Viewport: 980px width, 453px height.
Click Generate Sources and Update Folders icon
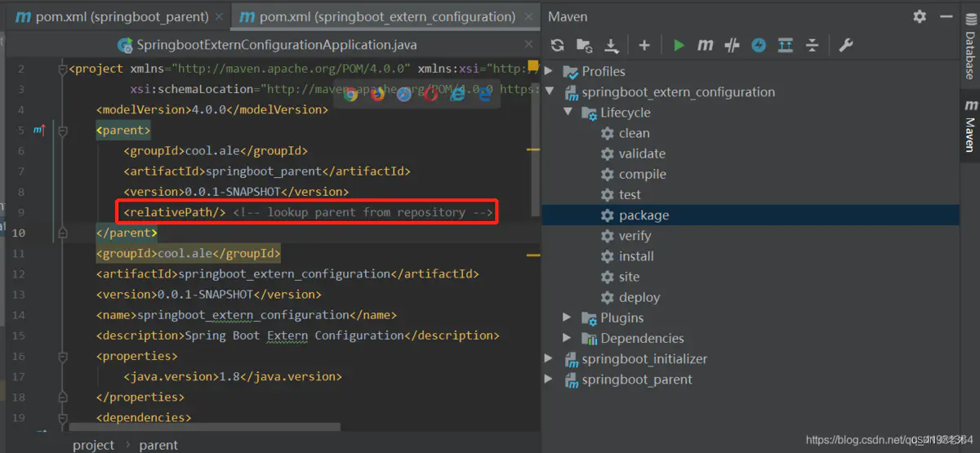pyautogui.click(x=585, y=46)
